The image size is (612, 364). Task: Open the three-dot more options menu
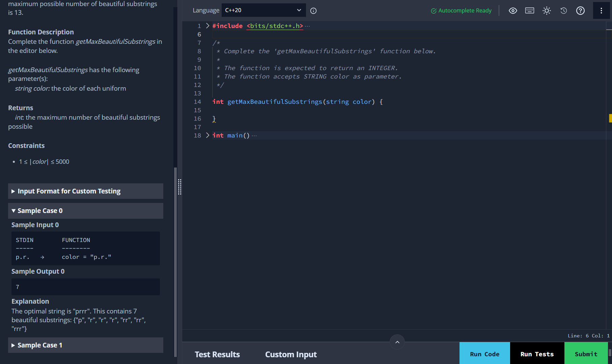click(x=601, y=11)
